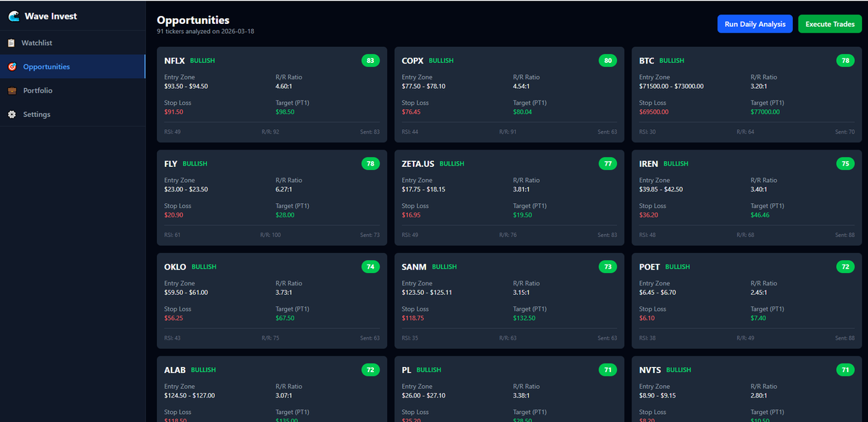Click NFLX stop loss $91.50
Image resolution: width=868 pixels, height=422 pixels.
[x=174, y=112]
